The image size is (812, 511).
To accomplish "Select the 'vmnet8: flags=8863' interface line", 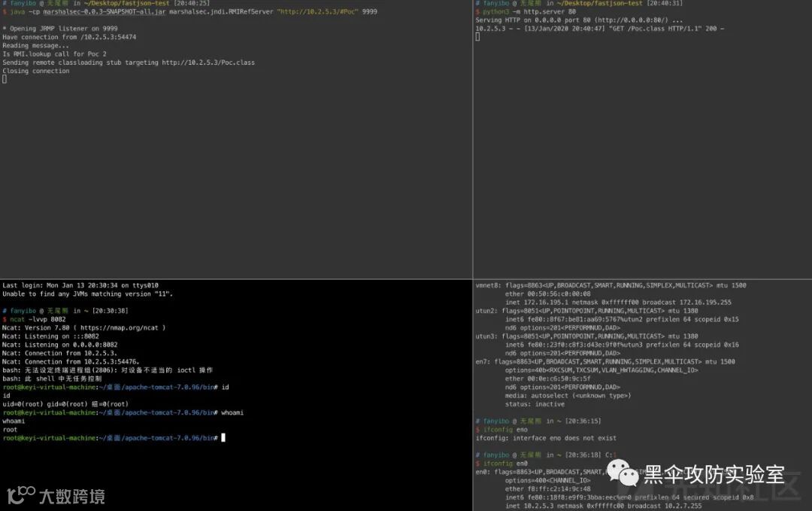I will tap(611, 285).
